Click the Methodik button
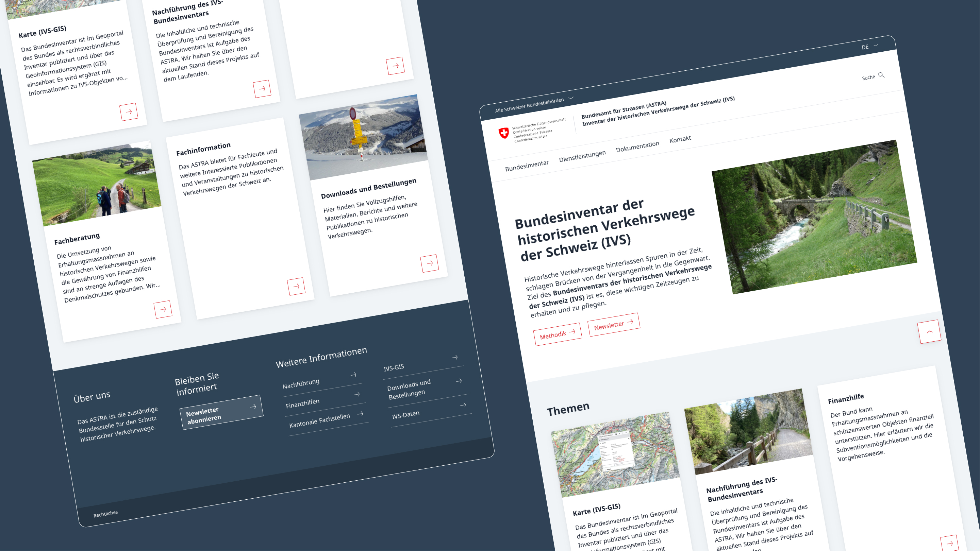Screen dimensions: 980x551 (558, 334)
